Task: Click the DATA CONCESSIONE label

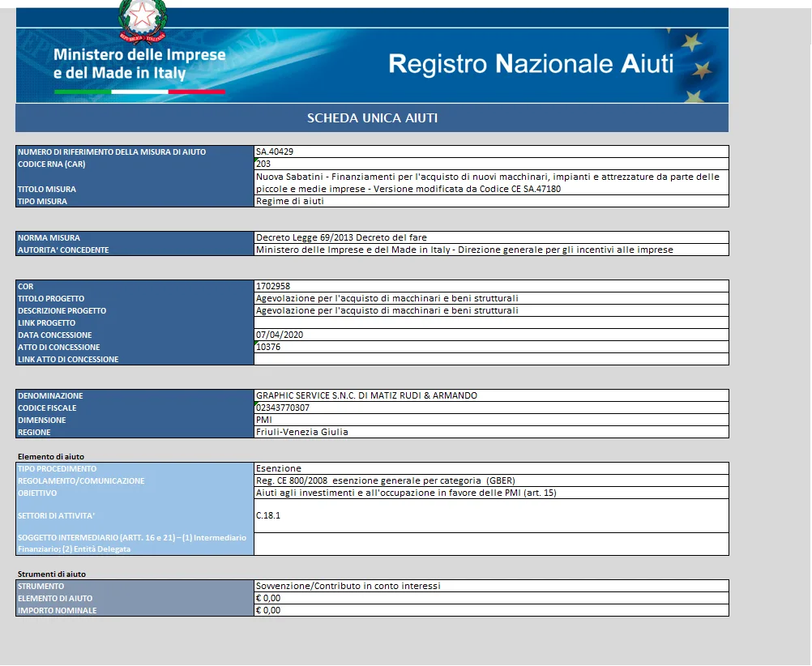Action: click(55, 335)
